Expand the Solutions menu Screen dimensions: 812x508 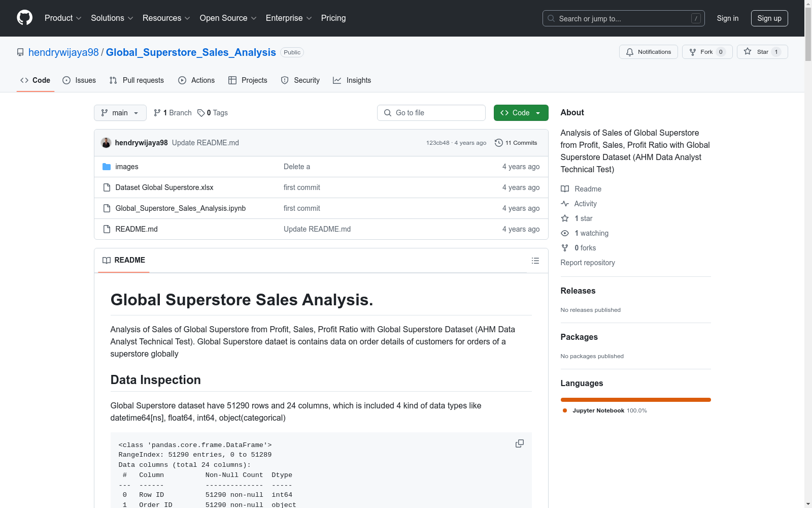coord(112,18)
